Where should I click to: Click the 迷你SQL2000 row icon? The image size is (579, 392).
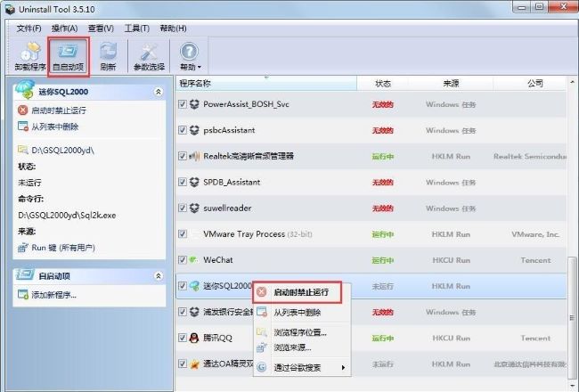194,286
